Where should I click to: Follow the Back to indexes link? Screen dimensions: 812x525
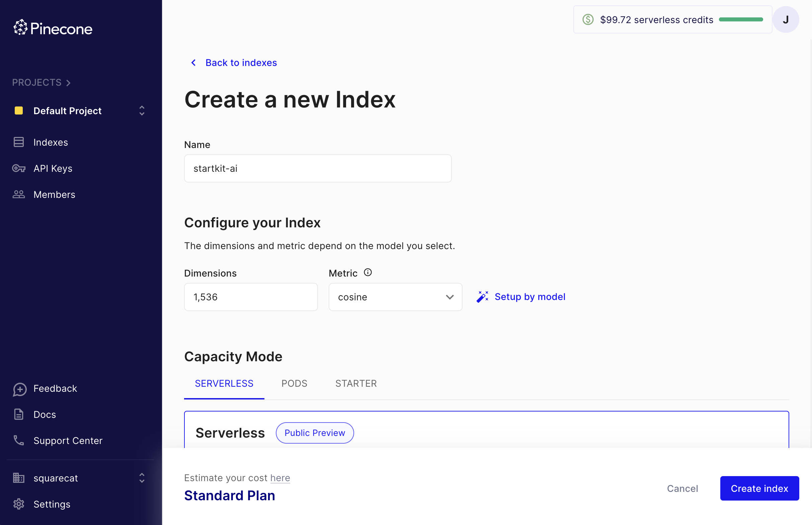[241, 63]
